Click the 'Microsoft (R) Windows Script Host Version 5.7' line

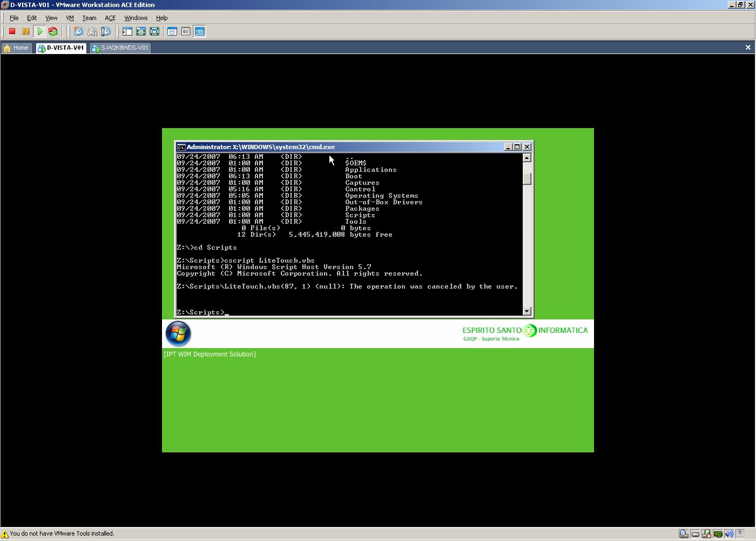(274, 267)
